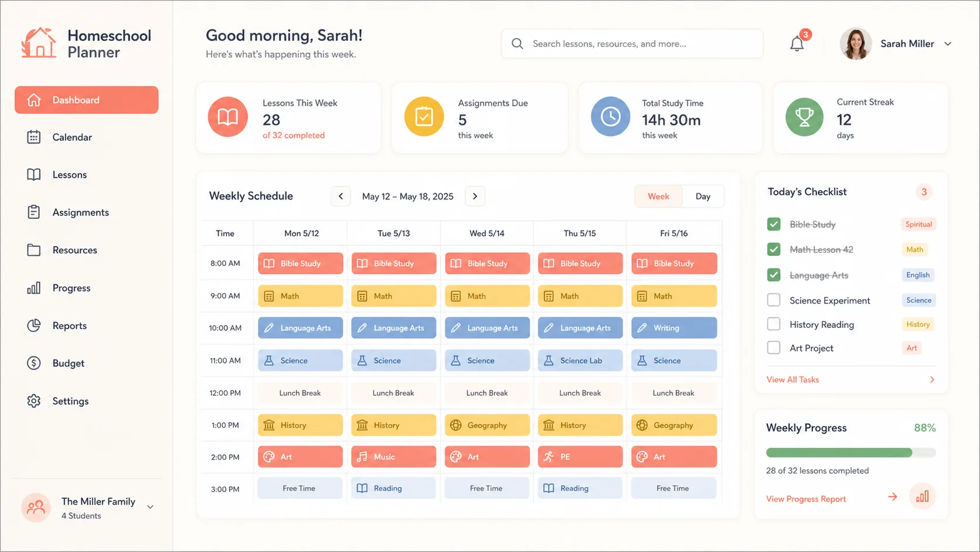Click the Assignments Due clipboard icon
Image resolution: width=980 pixels, height=552 pixels.
click(x=424, y=117)
